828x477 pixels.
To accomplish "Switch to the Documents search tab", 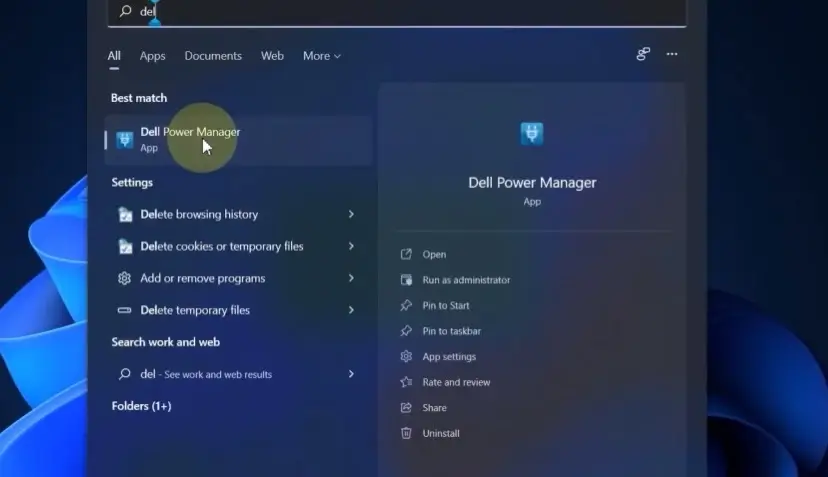I will click(213, 56).
